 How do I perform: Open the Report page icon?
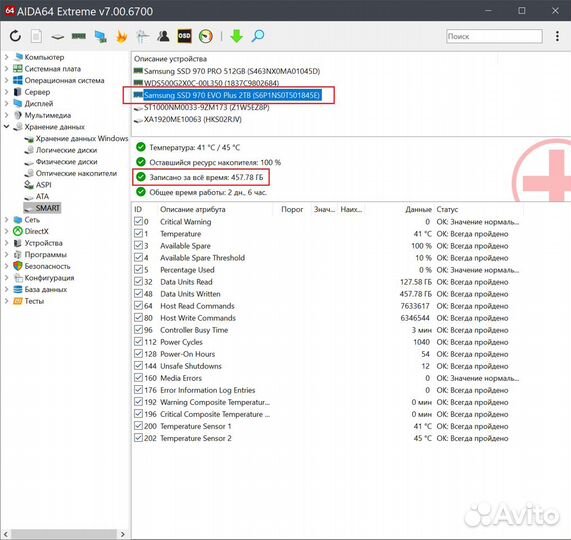coord(36,36)
